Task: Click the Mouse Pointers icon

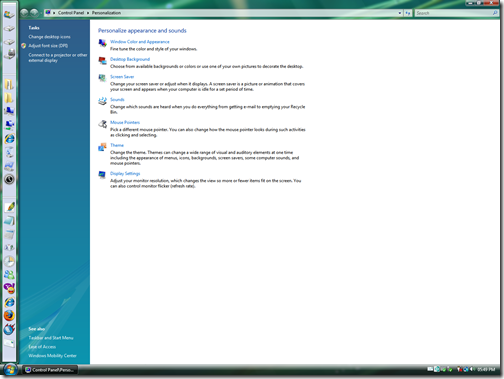Action: [102, 124]
